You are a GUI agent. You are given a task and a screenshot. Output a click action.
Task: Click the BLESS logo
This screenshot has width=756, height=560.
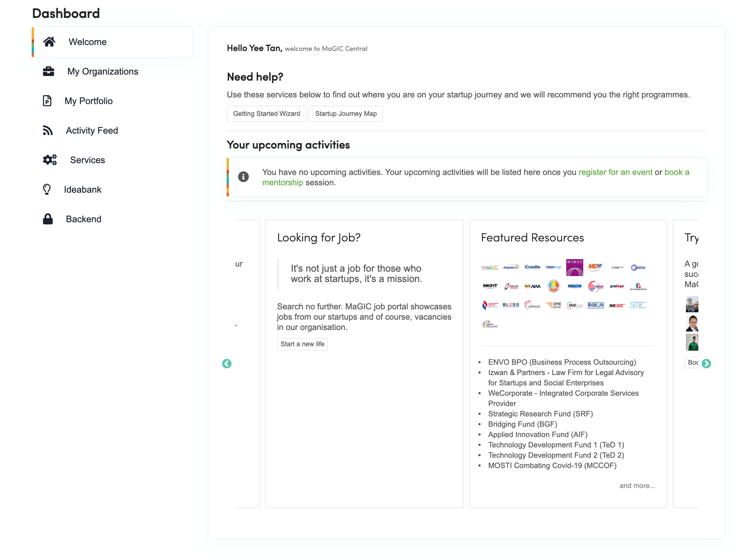coord(511,305)
